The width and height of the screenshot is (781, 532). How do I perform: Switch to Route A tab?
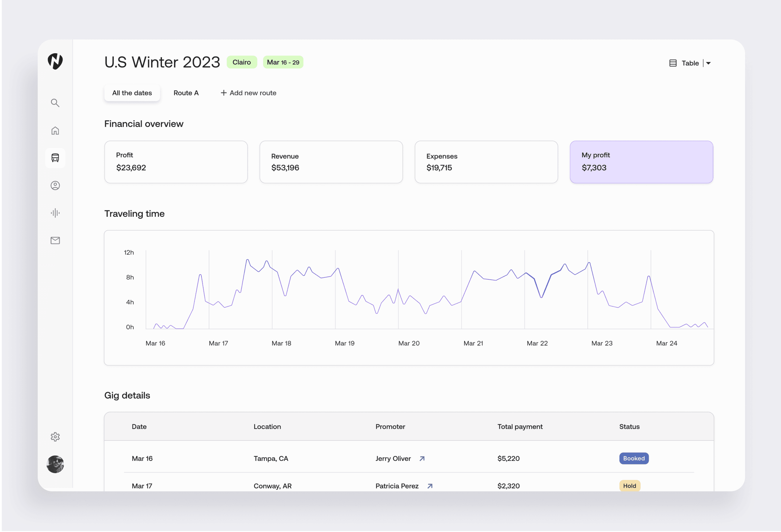pos(186,93)
